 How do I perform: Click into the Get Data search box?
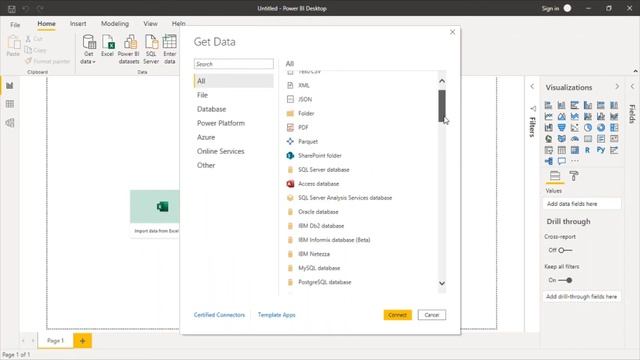click(x=234, y=64)
